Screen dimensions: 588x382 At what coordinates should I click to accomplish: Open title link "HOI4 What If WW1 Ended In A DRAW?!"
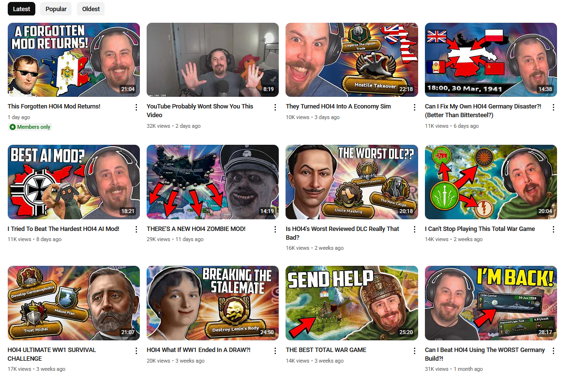(x=198, y=350)
